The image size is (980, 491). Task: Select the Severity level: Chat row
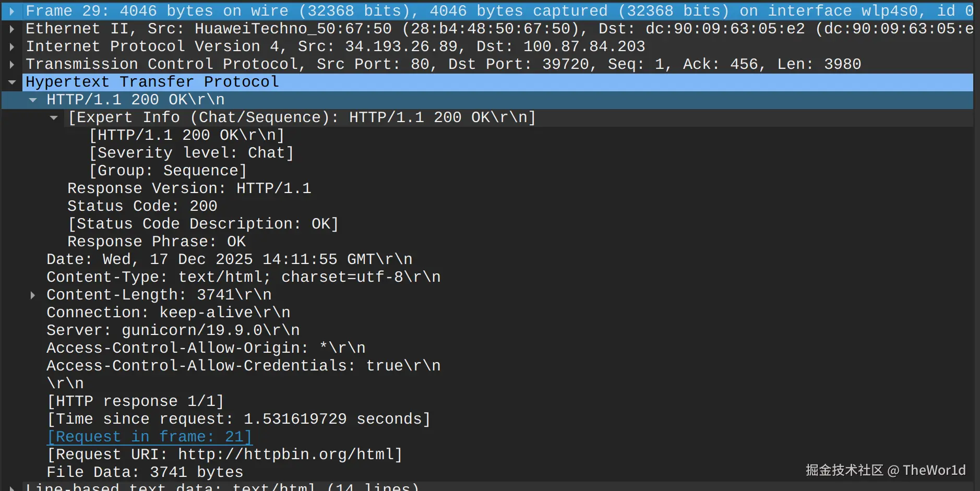192,153
